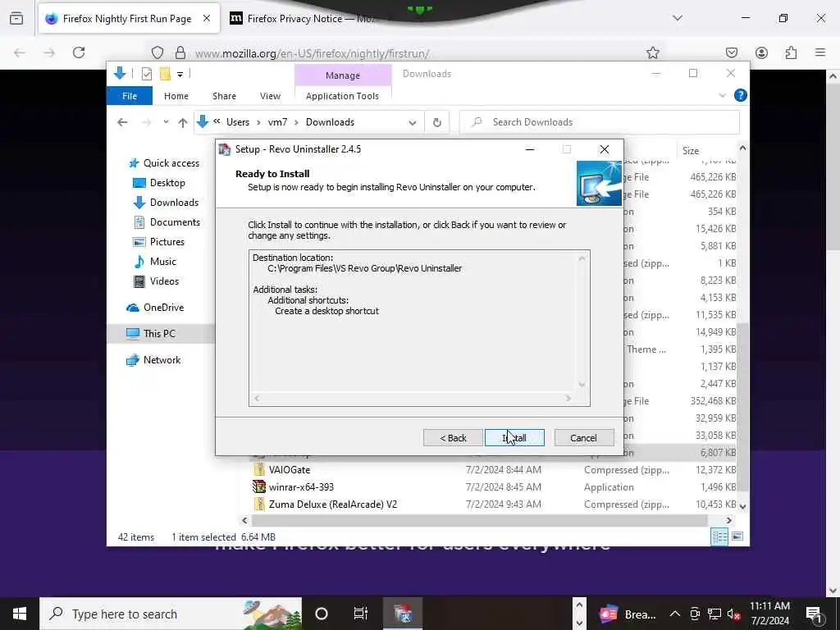Click Firefox tracking protection shield
The height and width of the screenshot is (630, 840).
(157, 52)
